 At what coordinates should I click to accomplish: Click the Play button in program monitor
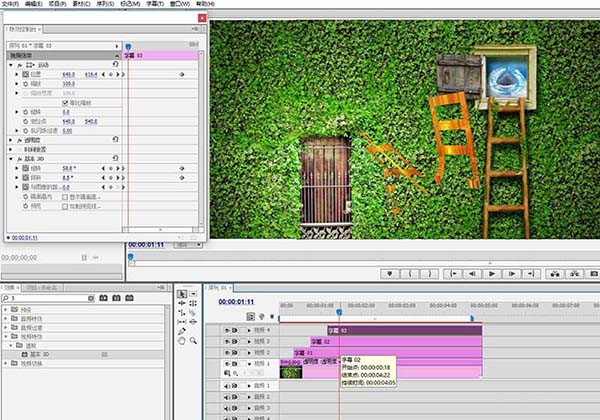click(x=491, y=273)
